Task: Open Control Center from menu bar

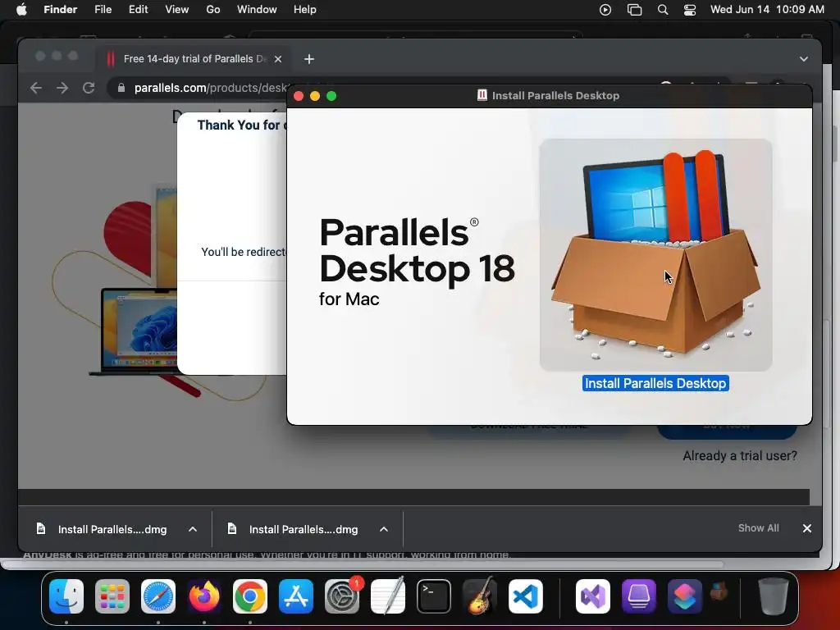Action: 690,10
